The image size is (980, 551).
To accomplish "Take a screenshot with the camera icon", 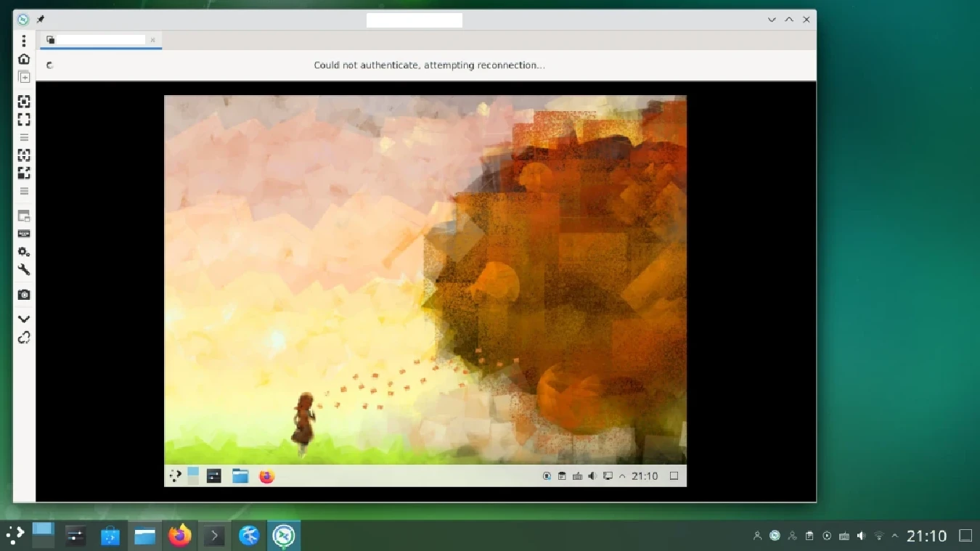I will tap(24, 295).
